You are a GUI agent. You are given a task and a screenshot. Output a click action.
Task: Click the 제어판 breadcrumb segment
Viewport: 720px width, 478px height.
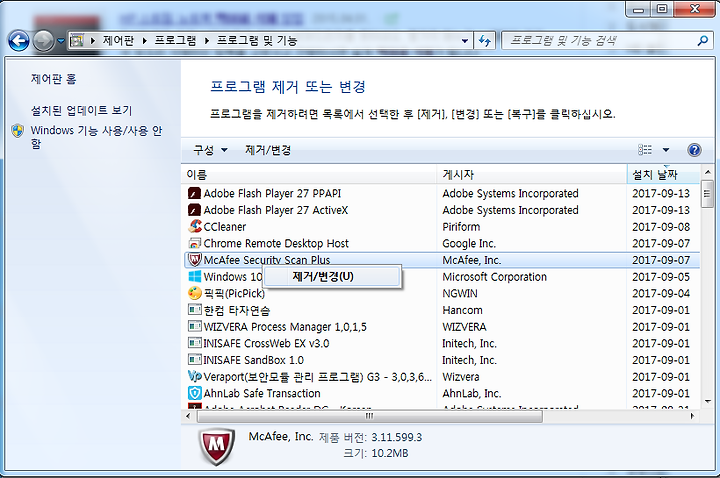(118, 40)
